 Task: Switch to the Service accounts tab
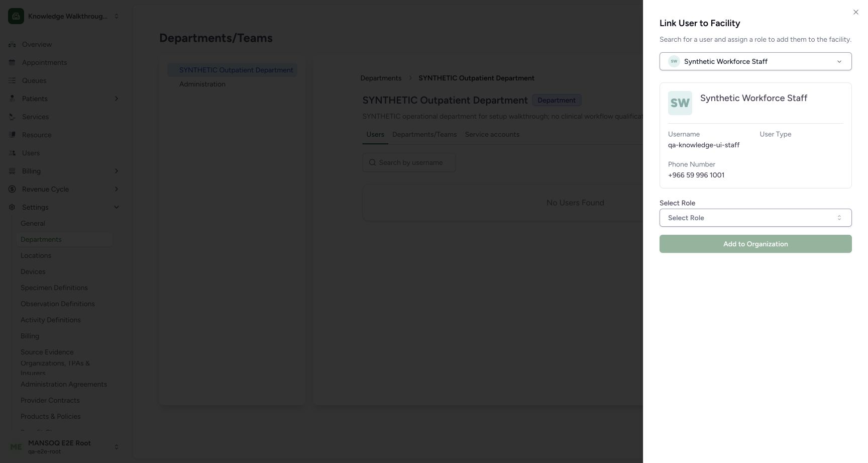tap(492, 134)
